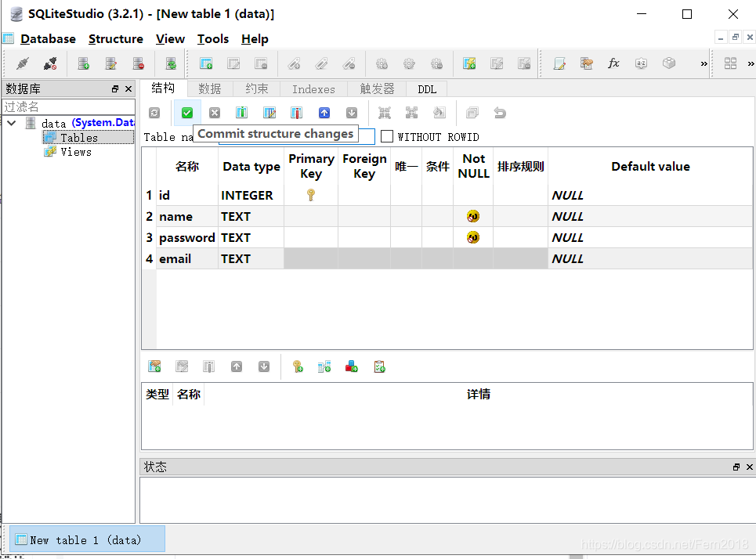Select Tables in the database tree
This screenshot has width=756, height=559.
(79, 138)
